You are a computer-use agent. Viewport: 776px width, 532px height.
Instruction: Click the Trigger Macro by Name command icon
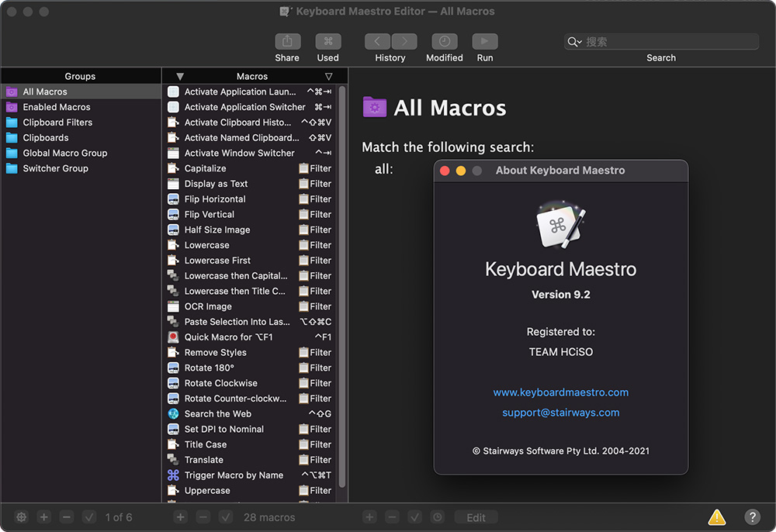[x=173, y=475]
